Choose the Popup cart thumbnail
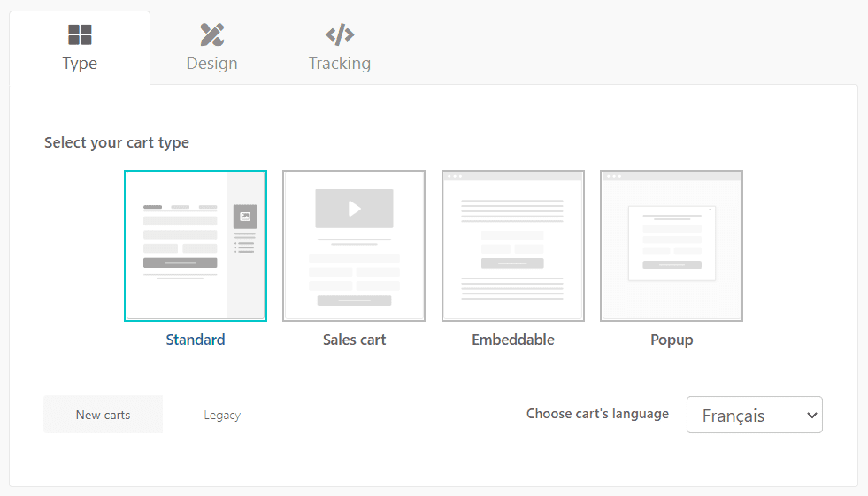The height and width of the screenshot is (496, 868). tap(672, 246)
